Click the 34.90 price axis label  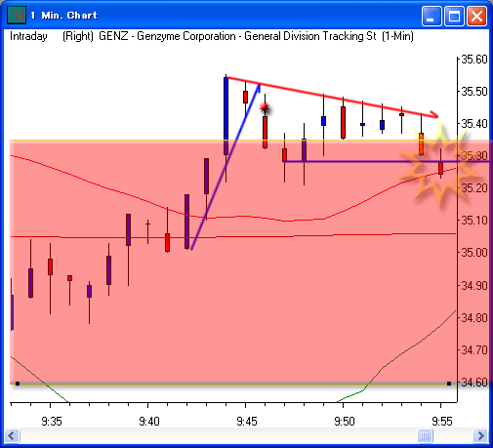pos(474,286)
